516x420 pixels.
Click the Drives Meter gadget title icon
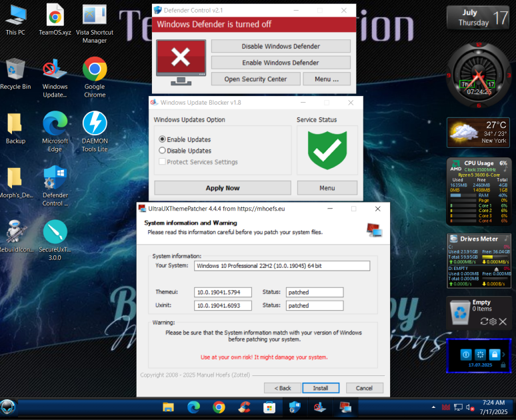pos(454,239)
